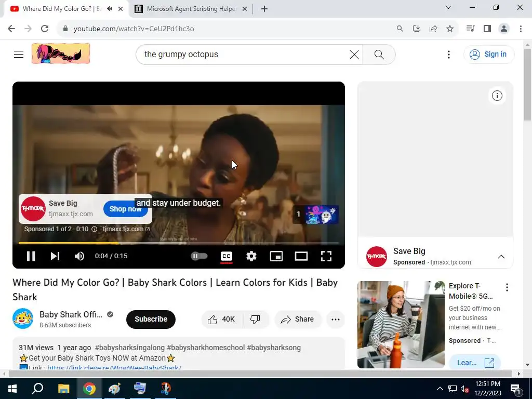The width and height of the screenshot is (532, 399).
Task: Mute tab via speaker icon
Action: 109,9
